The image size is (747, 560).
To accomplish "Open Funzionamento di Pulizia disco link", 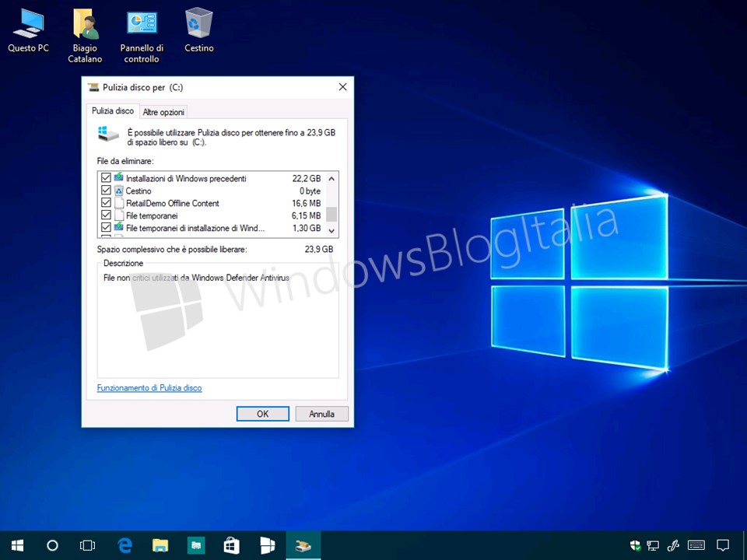I will (149, 388).
